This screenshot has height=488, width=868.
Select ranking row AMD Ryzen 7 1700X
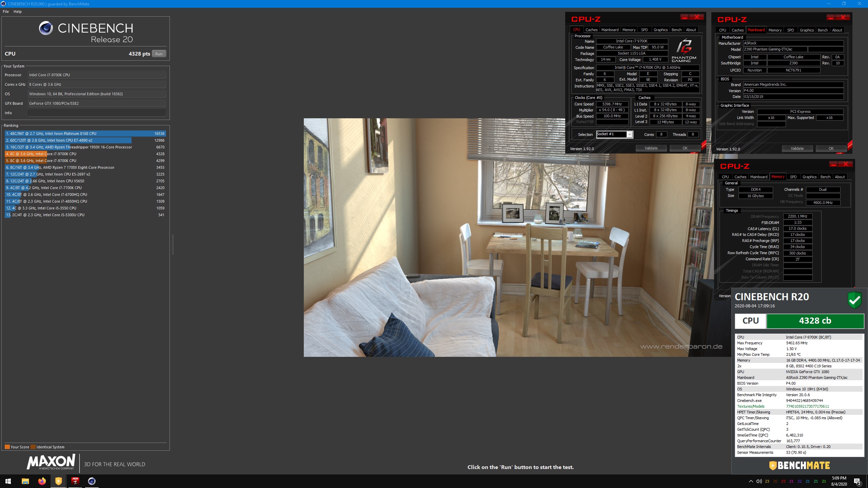click(85, 167)
